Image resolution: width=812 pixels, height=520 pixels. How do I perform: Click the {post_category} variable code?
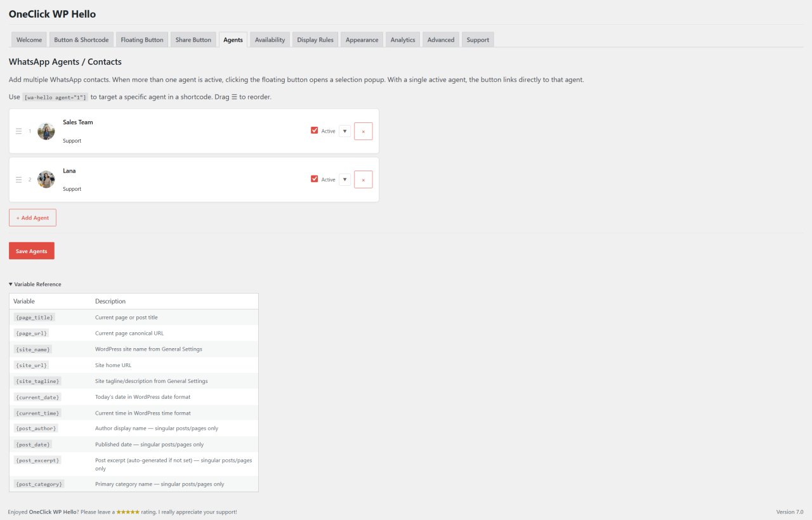pyautogui.click(x=39, y=484)
